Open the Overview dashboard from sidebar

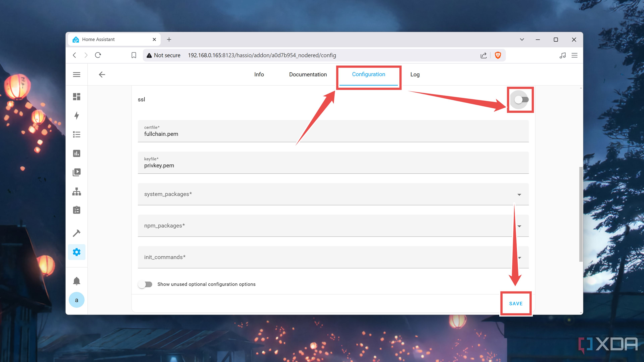click(x=77, y=97)
